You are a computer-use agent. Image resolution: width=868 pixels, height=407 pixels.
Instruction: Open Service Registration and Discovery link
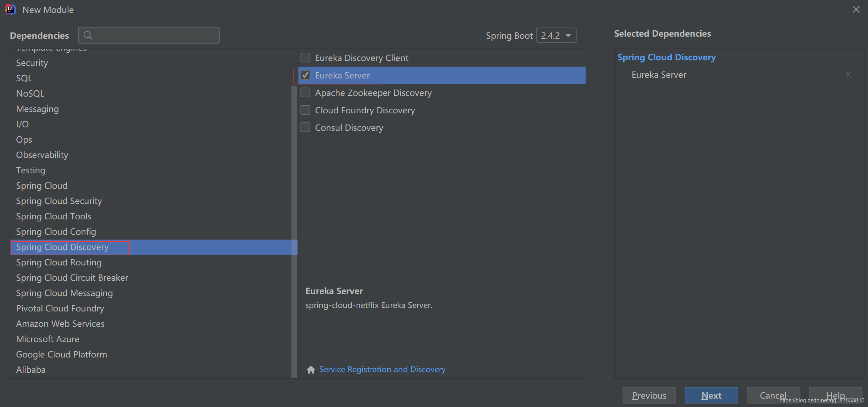[x=382, y=369]
